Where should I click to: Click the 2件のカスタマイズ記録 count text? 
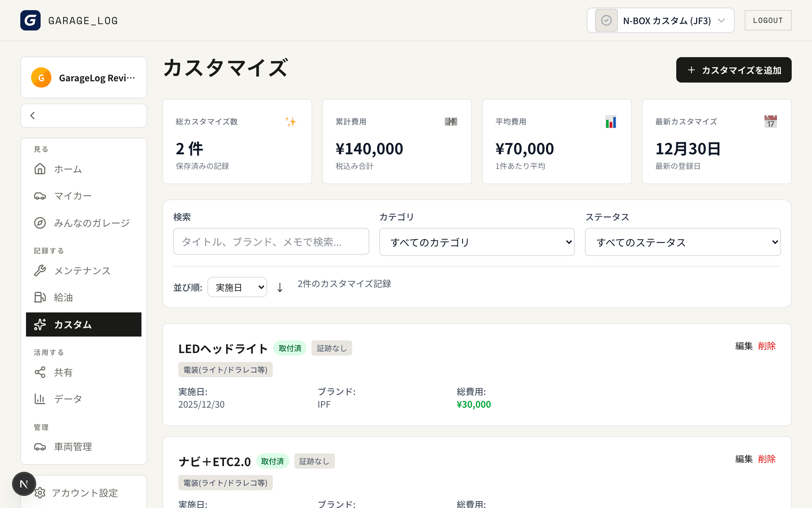tap(344, 284)
